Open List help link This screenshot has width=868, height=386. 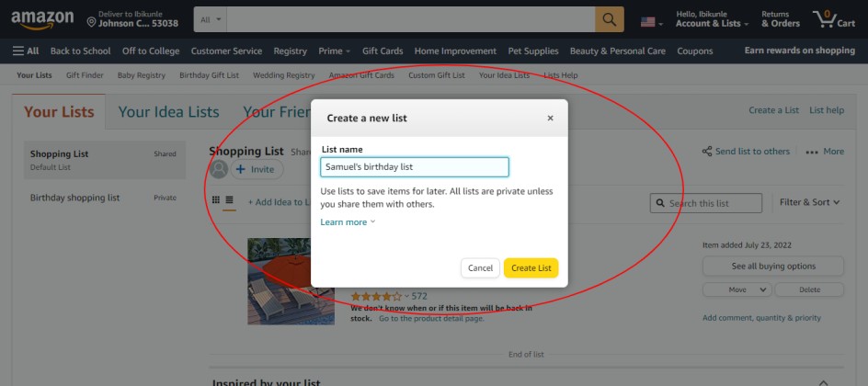coord(827,110)
